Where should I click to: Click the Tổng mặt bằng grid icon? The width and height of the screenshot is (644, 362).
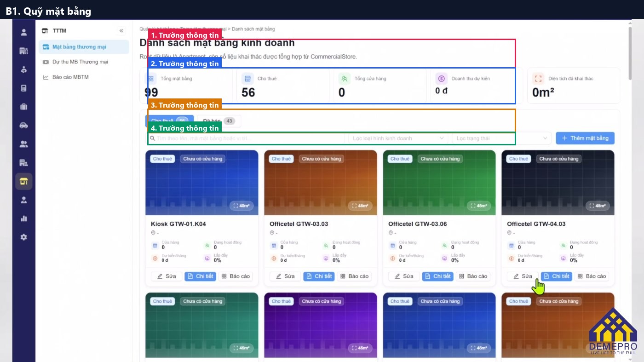pos(151,79)
